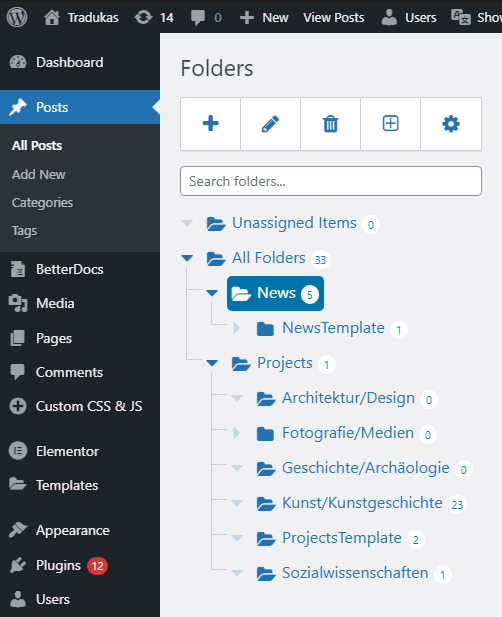Click the Search folders input field

pyautogui.click(x=331, y=181)
